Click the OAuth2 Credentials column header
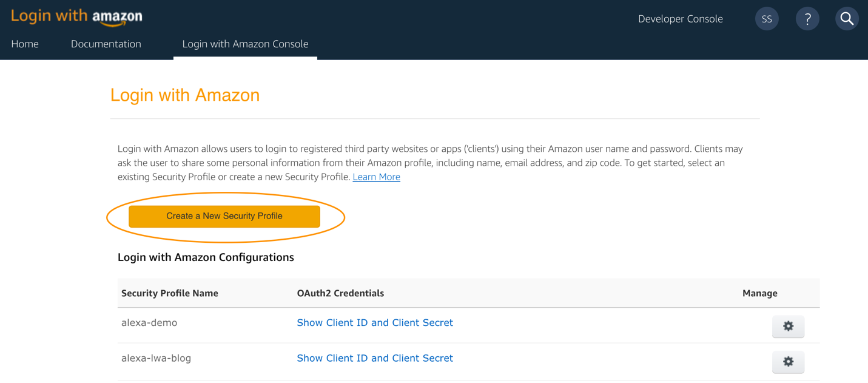 click(x=340, y=293)
